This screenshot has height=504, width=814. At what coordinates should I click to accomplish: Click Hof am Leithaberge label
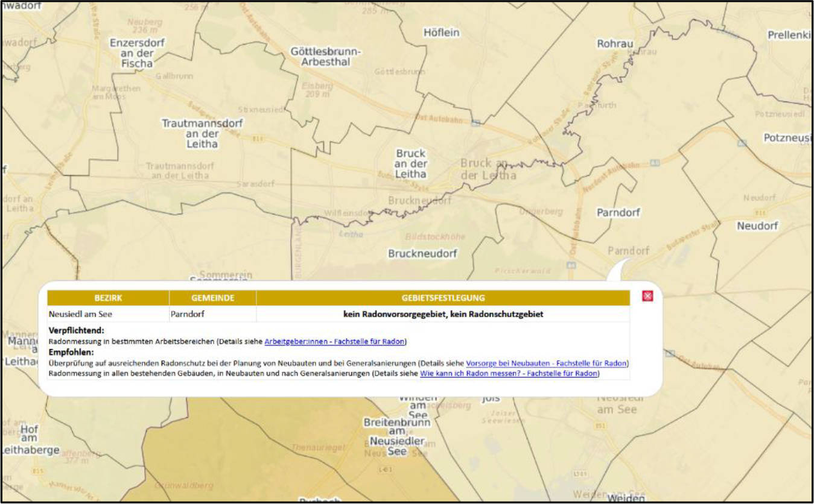tap(29, 439)
